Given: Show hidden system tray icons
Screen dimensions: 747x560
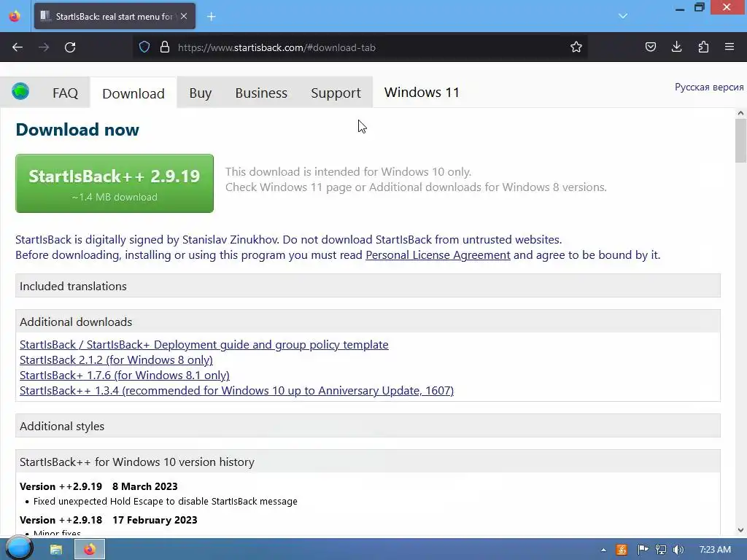Looking at the screenshot, I should [603, 550].
